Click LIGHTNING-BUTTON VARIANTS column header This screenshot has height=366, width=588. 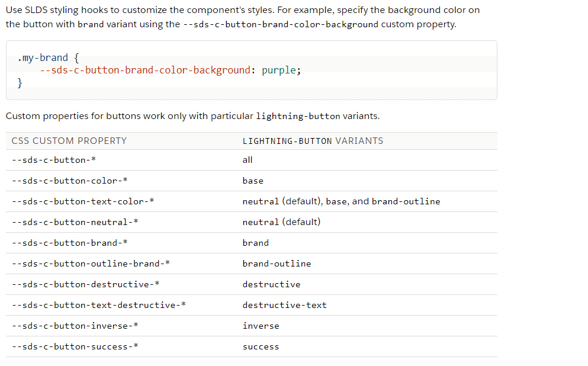pos(313,141)
